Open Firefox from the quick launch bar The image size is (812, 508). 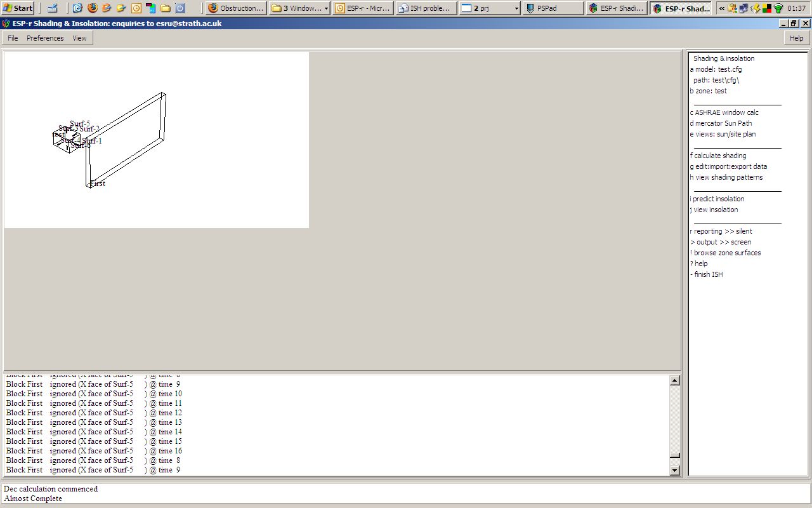(93, 8)
